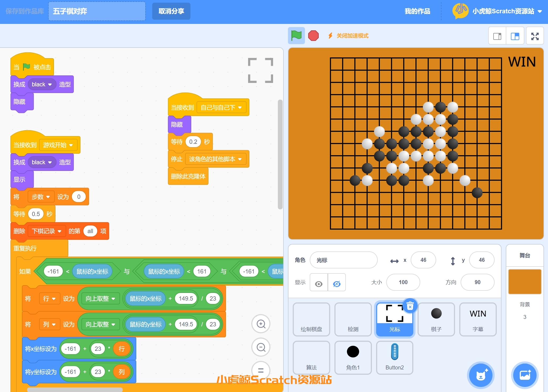Click 取消分享 unshare button

click(x=171, y=11)
